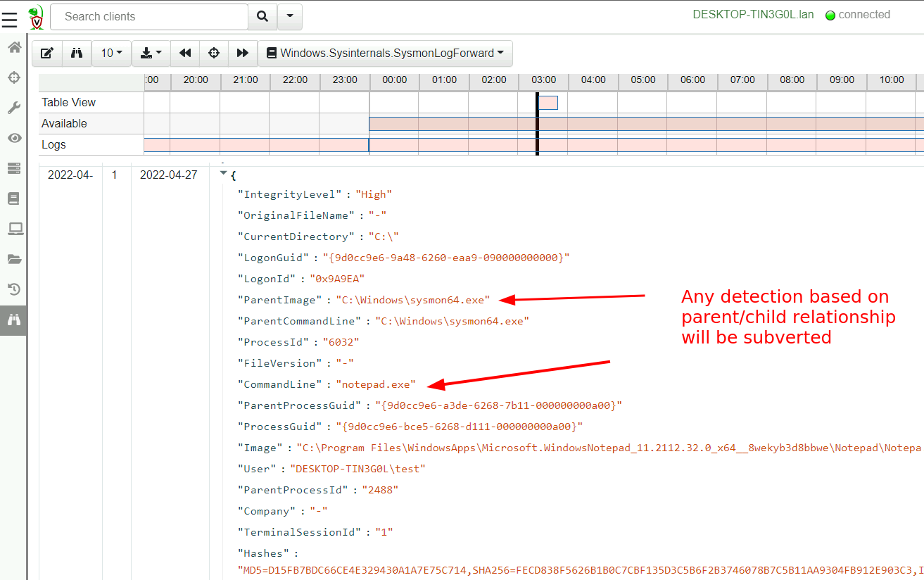The height and width of the screenshot is (580, 924).
Task: Open the search options dropdown arrow
Action: (290, 17)
